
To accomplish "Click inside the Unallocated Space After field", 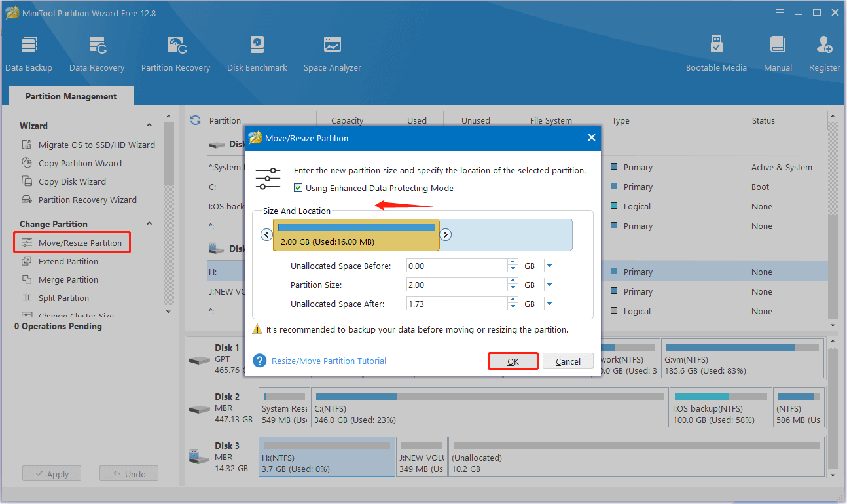I will click(x=457, y=304).
